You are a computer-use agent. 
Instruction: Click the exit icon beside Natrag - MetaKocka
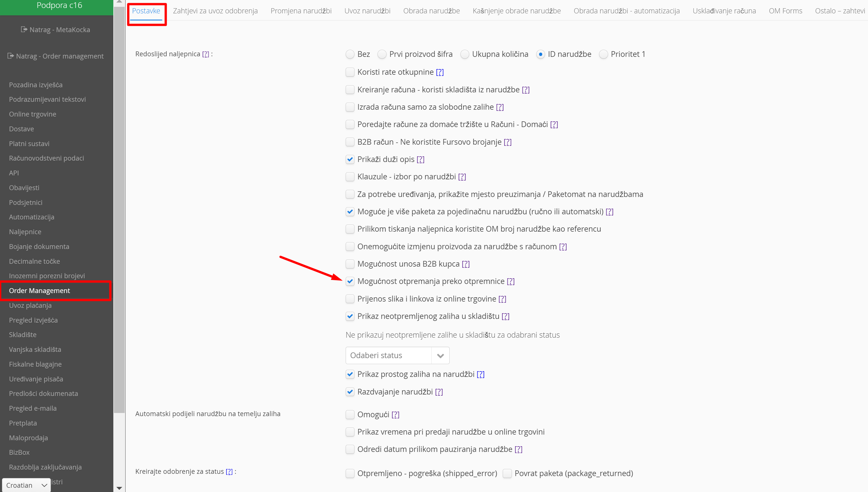[x=24, y=29]
